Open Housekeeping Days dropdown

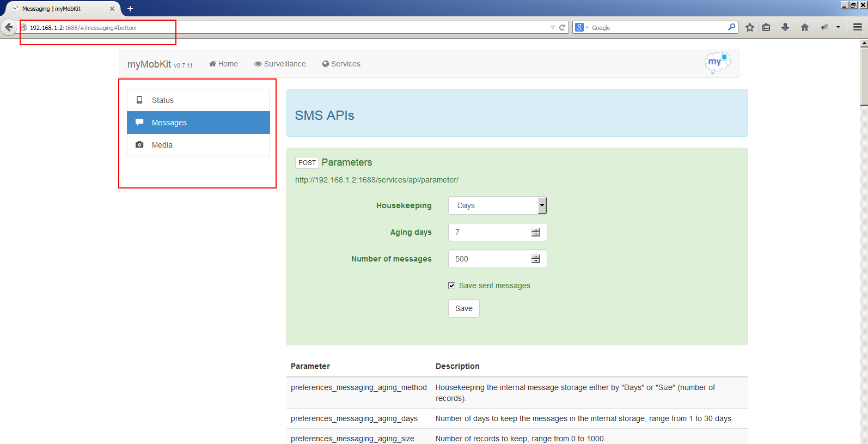[x=497, y=205]
